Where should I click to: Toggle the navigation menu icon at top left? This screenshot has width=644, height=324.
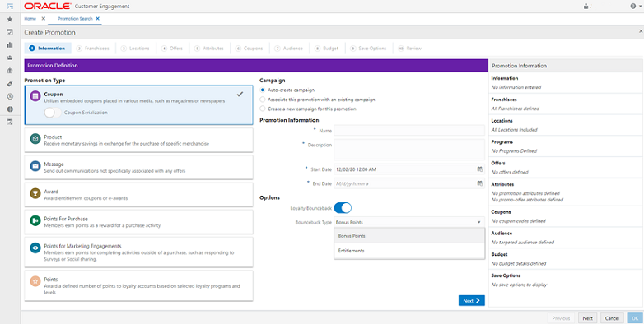[10, 6]
